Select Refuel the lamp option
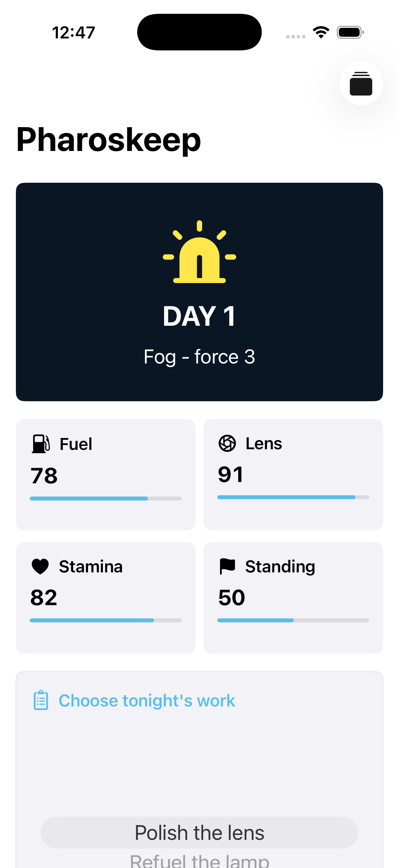Viewport: 399px width, 868px height. coord(199,861)
